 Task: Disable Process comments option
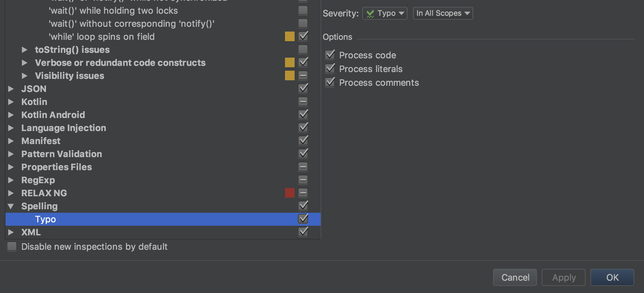coord(330,82)
